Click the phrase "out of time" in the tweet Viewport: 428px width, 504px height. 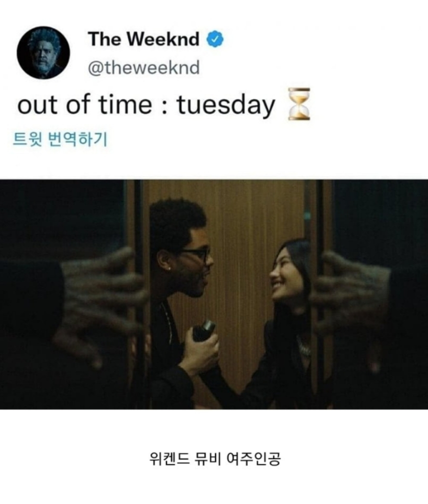84,105
